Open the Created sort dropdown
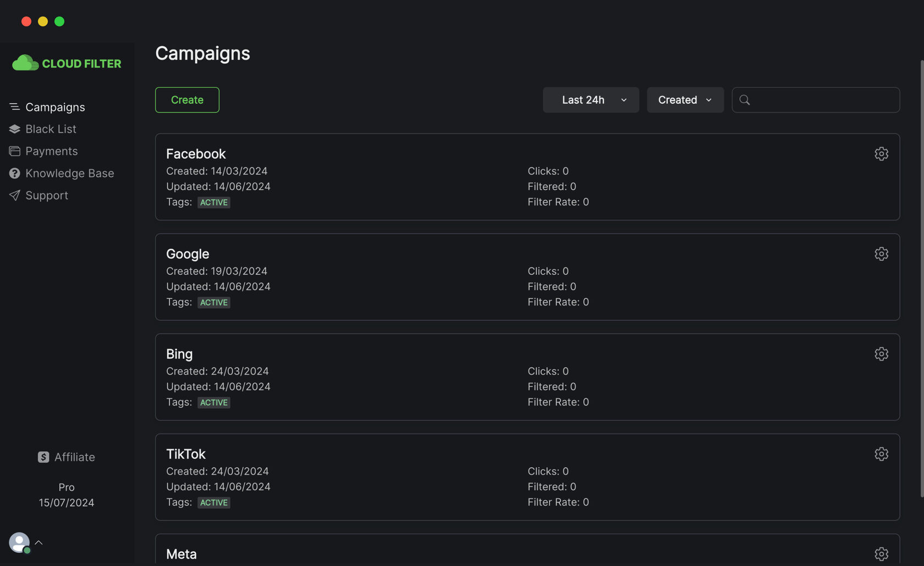Image resolution: width=924 pixels, height=566 pixels. click(x=685, y=100)
